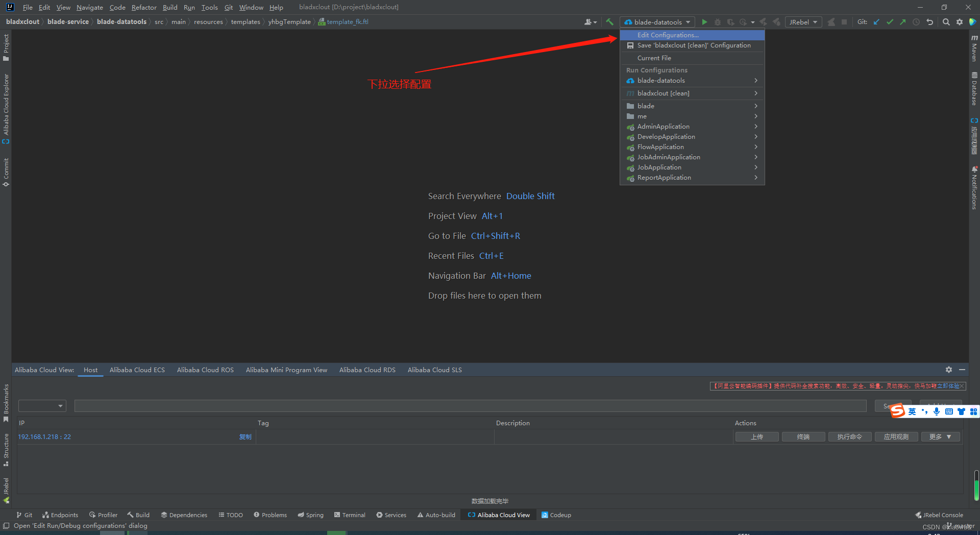Open the Maven side panel
This screenshot has height=535, width=980.
(974, 47)
